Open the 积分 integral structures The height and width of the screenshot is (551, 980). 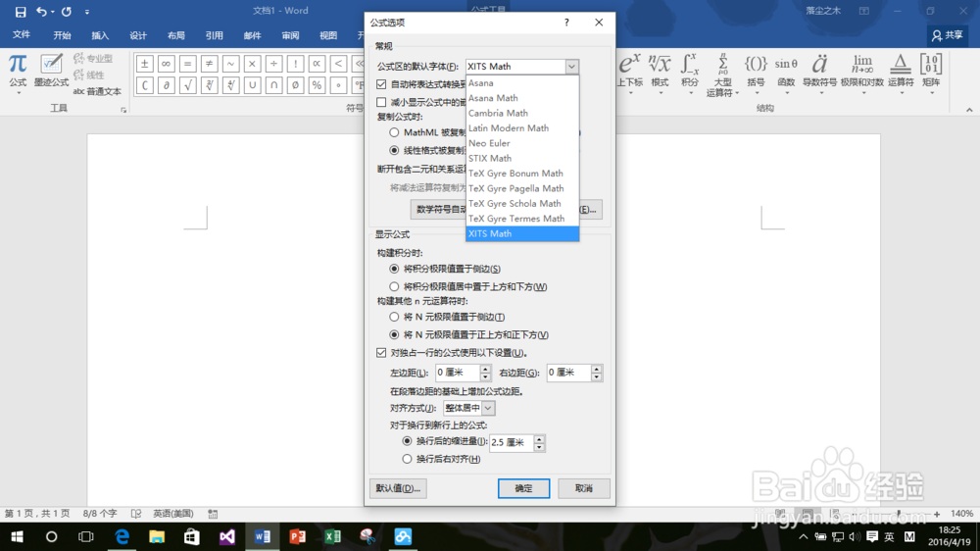(x=690, y=74)
